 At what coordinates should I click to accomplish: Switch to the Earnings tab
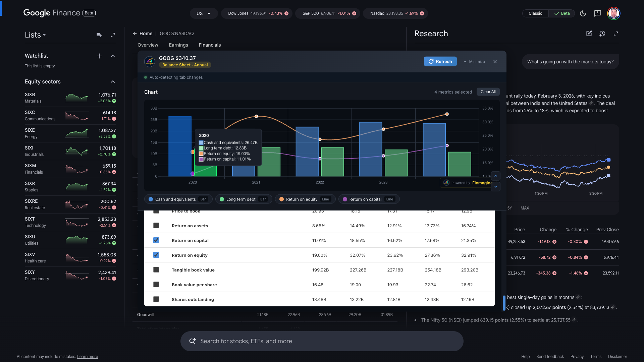coord(178,45)
